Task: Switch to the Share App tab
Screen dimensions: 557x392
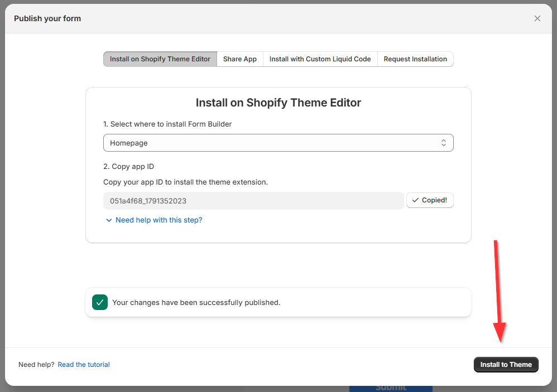Action: coord(240,59)
